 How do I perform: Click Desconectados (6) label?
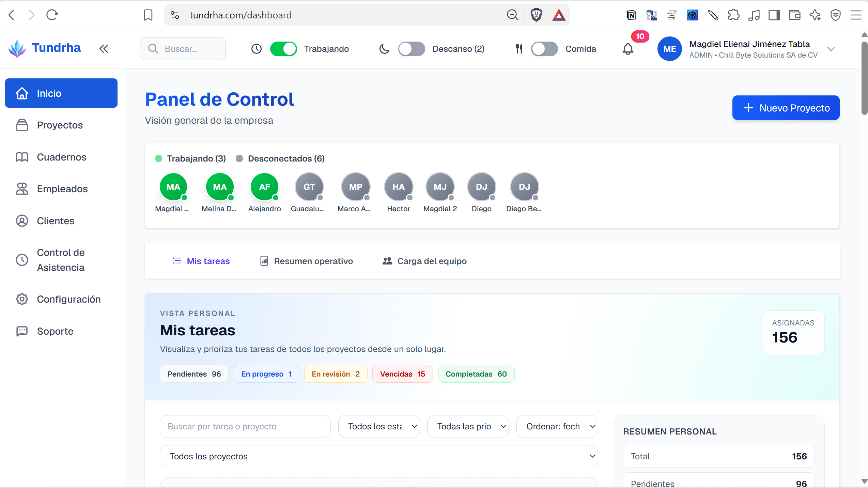(x=286, y=158)
